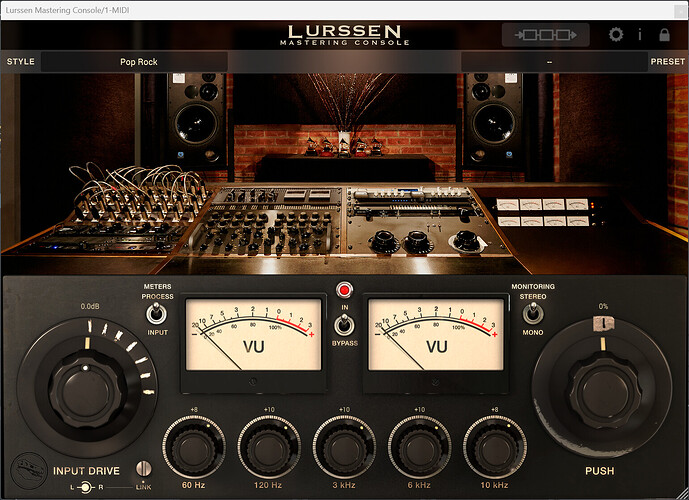Click the 6 kHz EQ knob
The height and width of the screenshot is (500, 689).
419,447
